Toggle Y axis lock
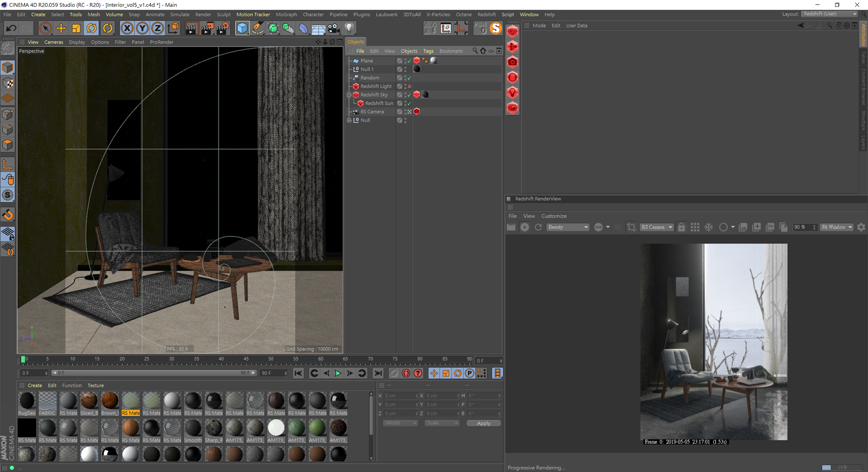This screenshot has height=472, width=868. point(142,28)
